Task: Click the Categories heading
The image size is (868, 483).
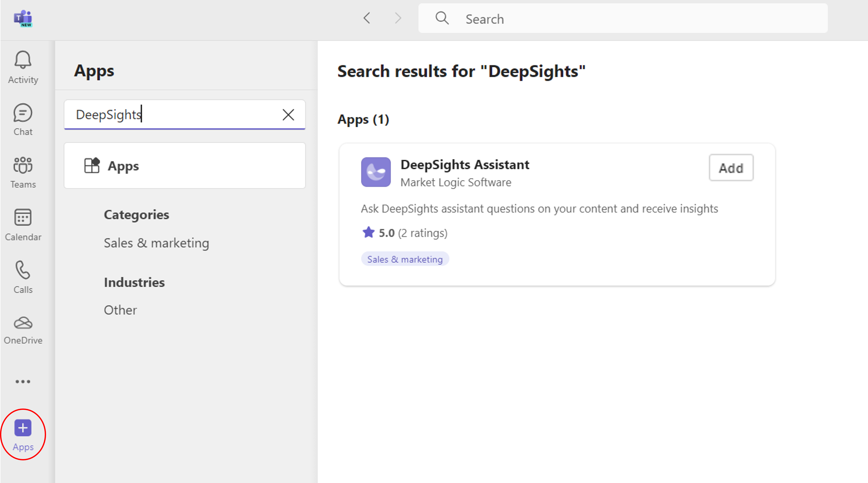Action: [136, 215]
